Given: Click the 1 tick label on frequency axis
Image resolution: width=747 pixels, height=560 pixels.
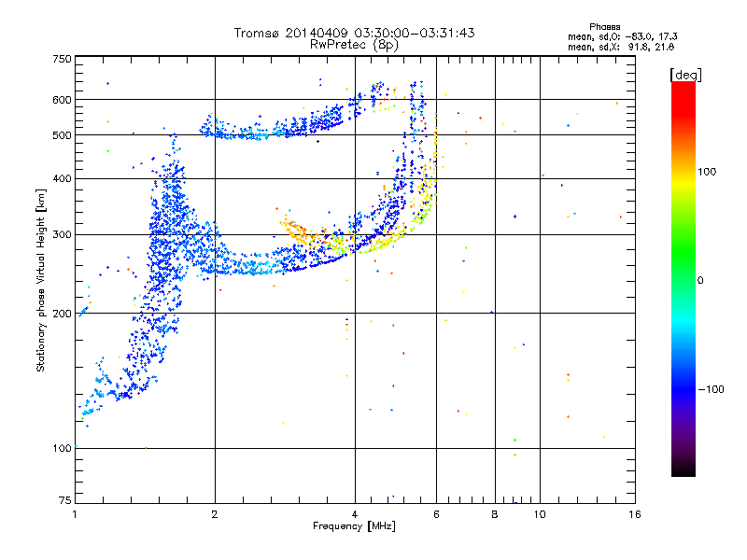Looking at the screenshot, I should (x=75, y=514).
